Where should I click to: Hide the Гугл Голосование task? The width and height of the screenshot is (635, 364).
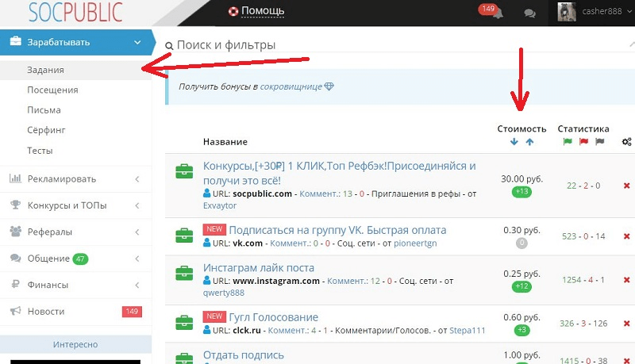(x=627, y=324)
